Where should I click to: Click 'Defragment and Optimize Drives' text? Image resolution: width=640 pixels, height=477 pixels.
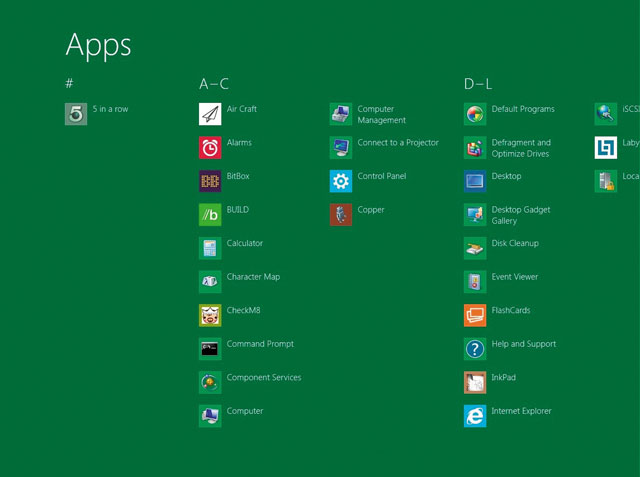click(x=521, y=148)
